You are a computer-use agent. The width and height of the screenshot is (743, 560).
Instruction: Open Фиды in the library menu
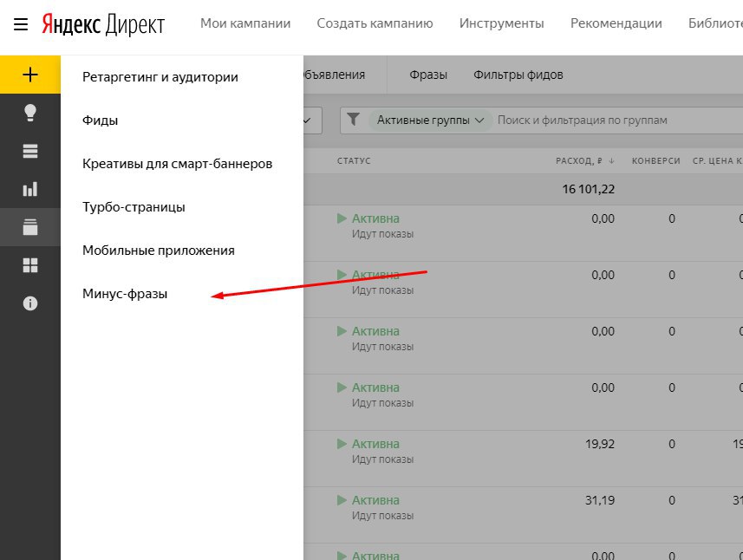pyautogui.click(x=100, y=120)
